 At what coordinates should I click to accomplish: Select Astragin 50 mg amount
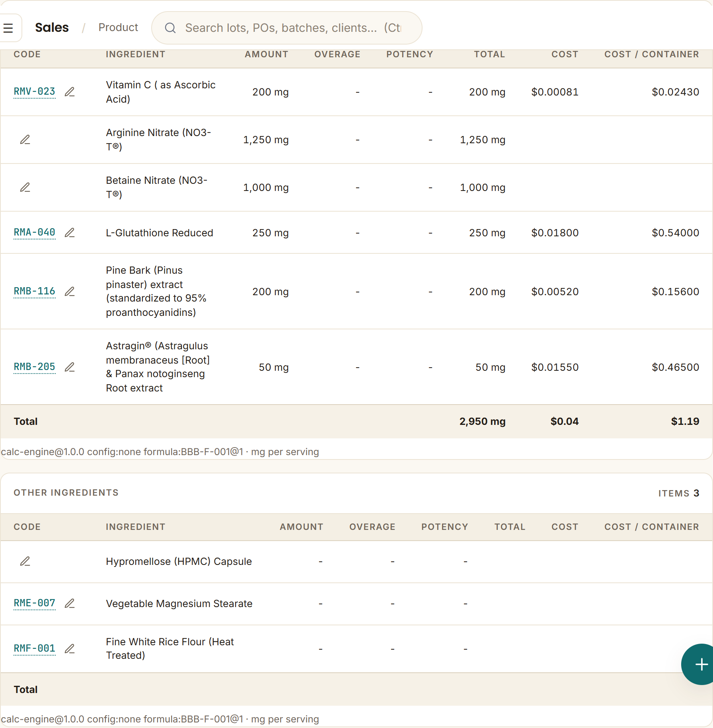tap(274, 367)
